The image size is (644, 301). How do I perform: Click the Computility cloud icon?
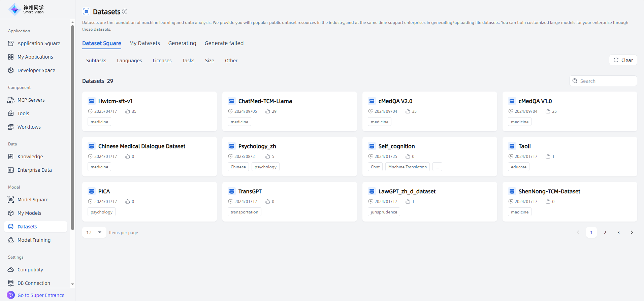point(11,270)
